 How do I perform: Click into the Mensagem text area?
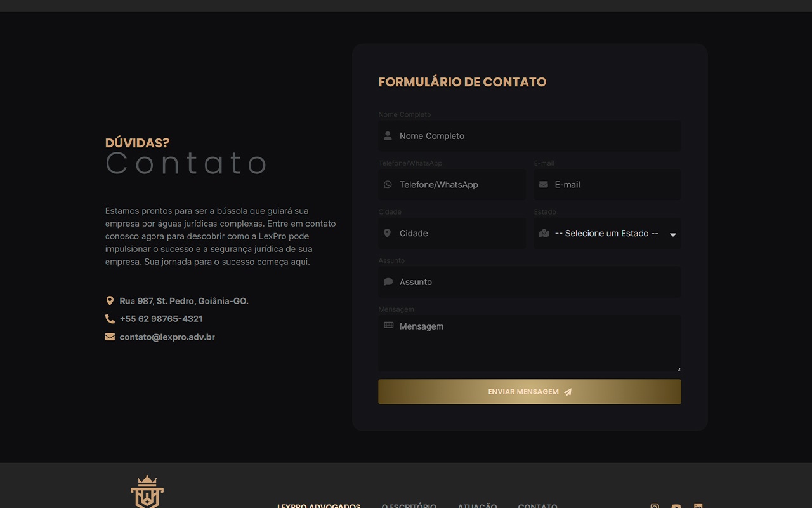pyautogui.click(x=530, y=344)
